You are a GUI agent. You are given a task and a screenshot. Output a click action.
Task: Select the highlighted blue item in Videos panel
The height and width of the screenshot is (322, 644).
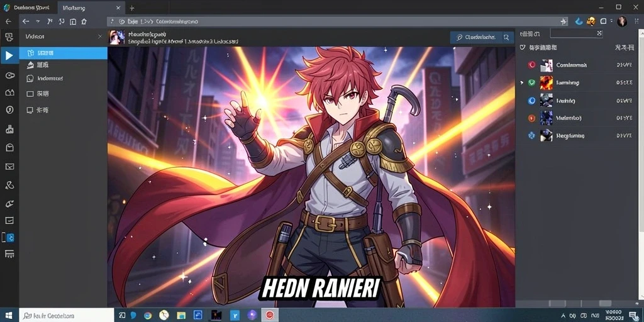(x=64, y=53)
